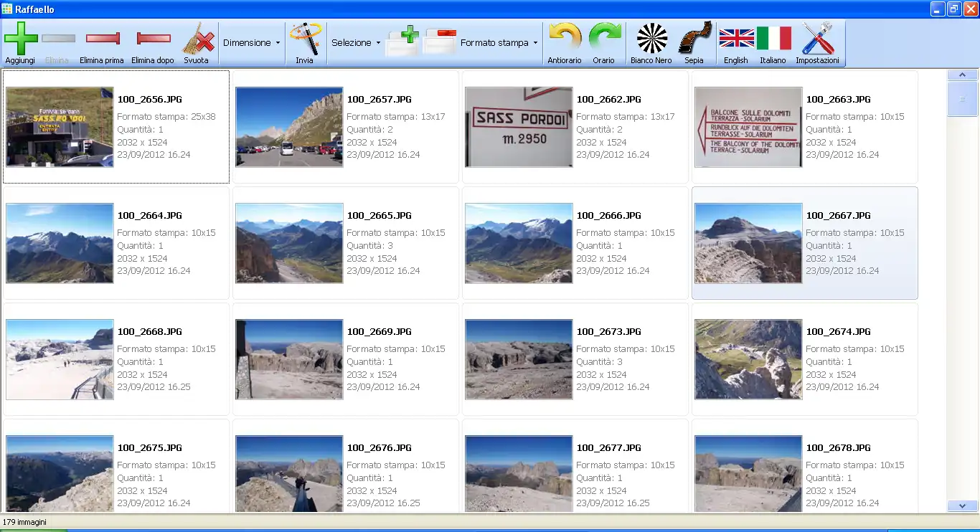The height and width of the screenshot is (532, 980).
Task: Open the Formato stampa toolbar dropdown
Action: tap(499, 43)
